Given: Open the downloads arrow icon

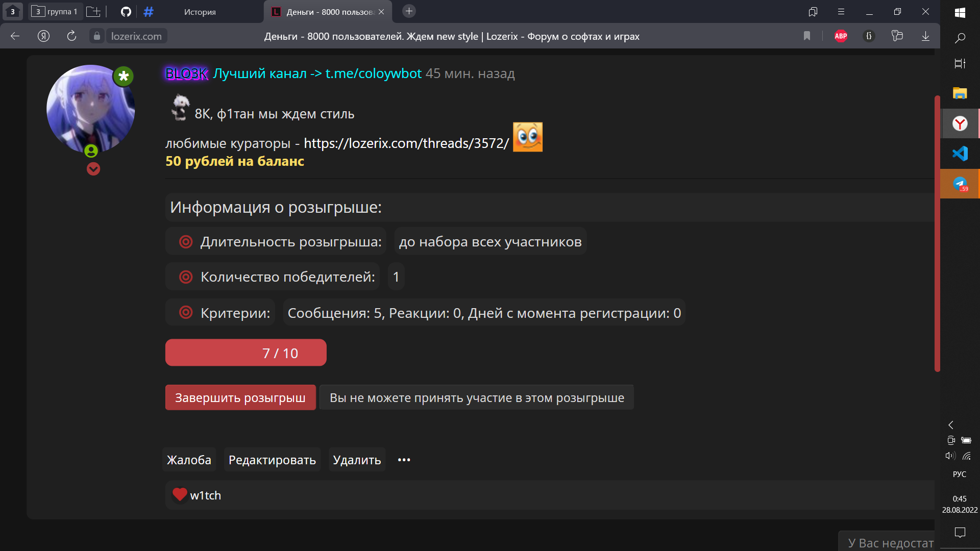Looking at the screenshot, I should click(x=925, y=36).
